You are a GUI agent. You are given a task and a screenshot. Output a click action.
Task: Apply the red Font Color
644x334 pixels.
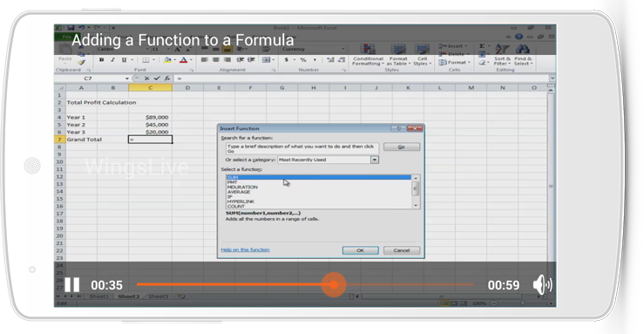tap(184, 60)
